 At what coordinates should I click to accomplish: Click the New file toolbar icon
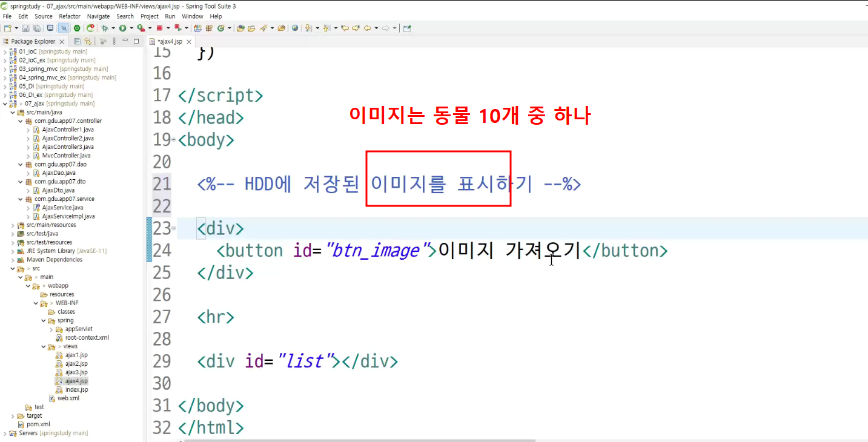[7, 28]
